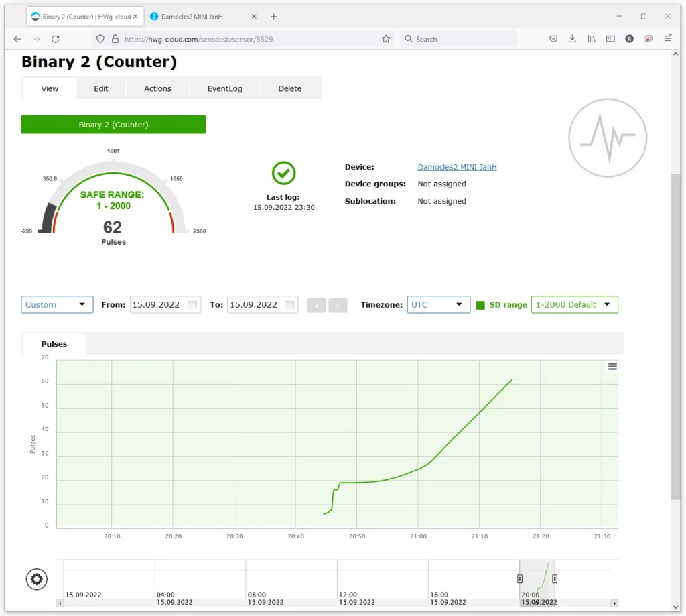Save page to Pocket icon
The height and width of the screenshot is (616, 686).
553,39
